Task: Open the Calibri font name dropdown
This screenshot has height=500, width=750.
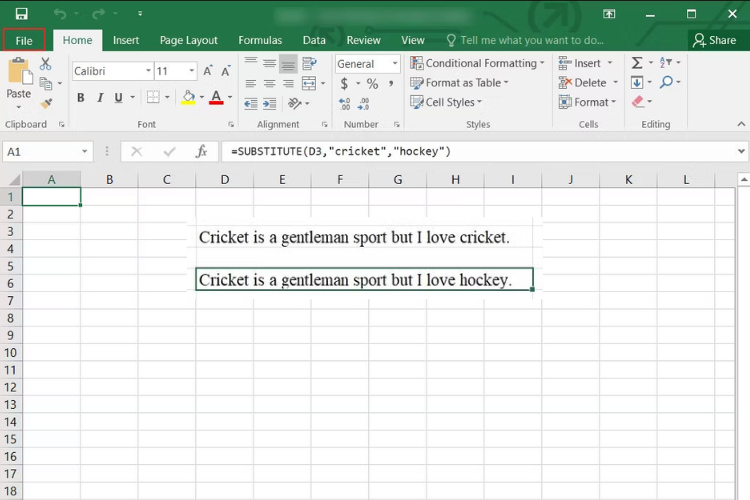Action: (x=148, y=71)
